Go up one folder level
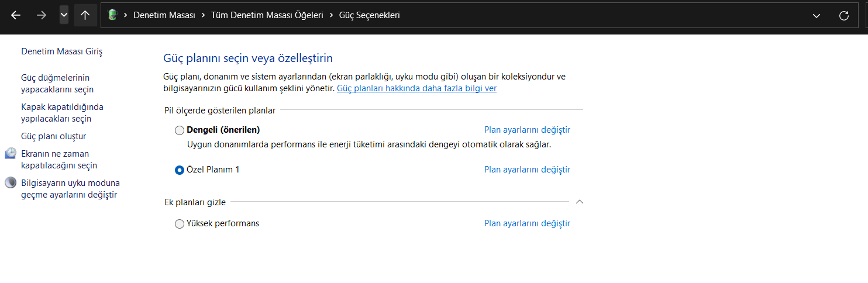 click(x=85, y=16)
